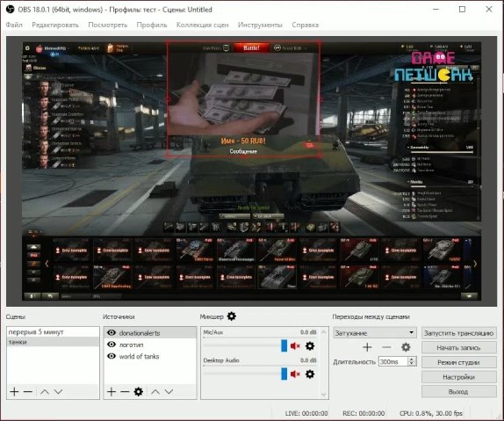Viewport: 504px width, 421px height.
Task: Close the OBS window
Action: 489,10
